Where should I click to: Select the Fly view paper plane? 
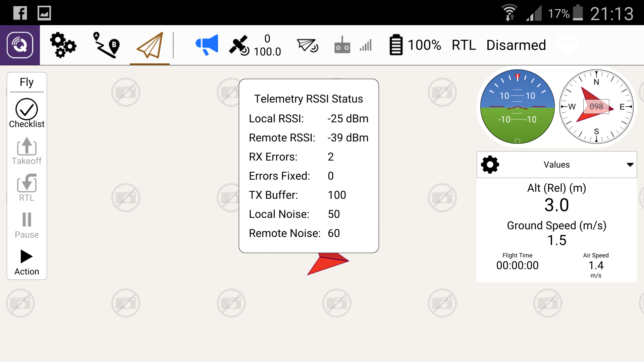[150, 45]
